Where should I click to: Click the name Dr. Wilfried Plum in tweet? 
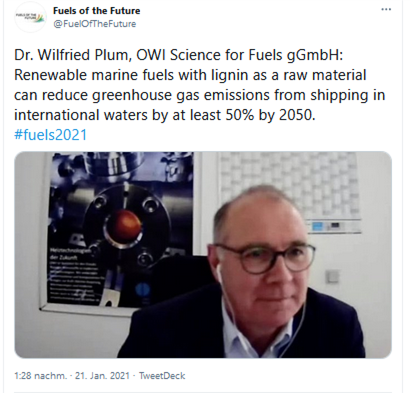click(x=71, y=55)
